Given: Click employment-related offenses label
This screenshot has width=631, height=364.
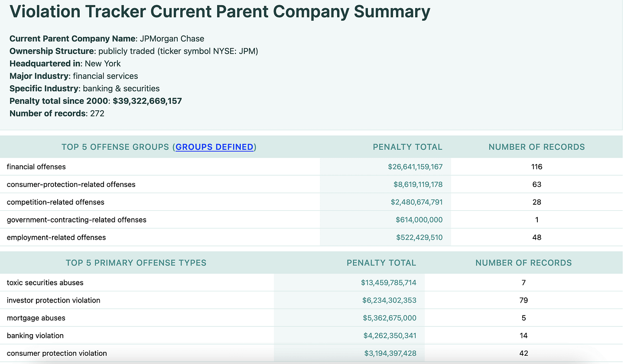Looking at the screenshot, I should pyautogui.click(x=56, y=237).
